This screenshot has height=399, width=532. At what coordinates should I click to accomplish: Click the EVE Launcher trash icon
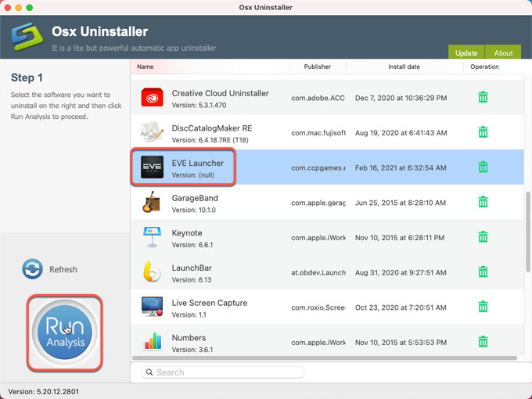[x=483, y=167]
